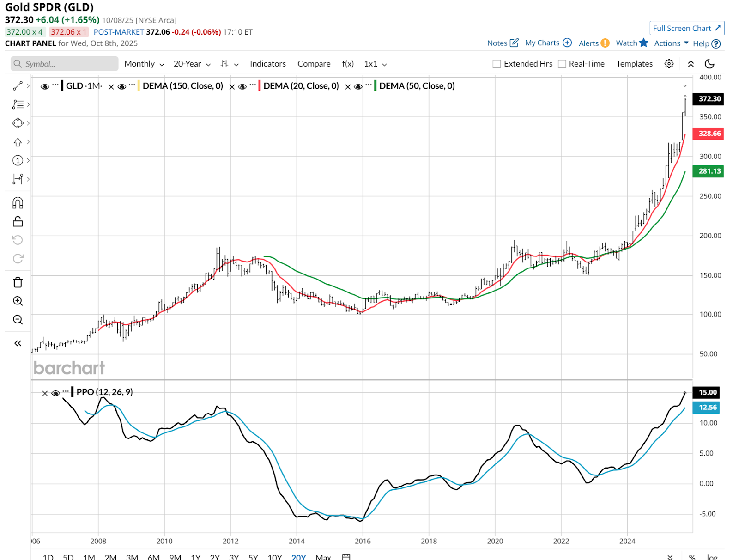Expand the Actions dropdown menu
Image resolution: width=739 pixels, height=560 pixels.
pos(671,43)
